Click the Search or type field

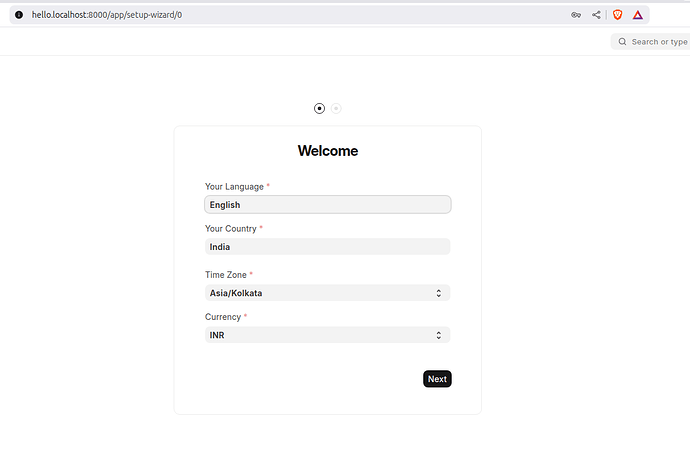[658, 42]
